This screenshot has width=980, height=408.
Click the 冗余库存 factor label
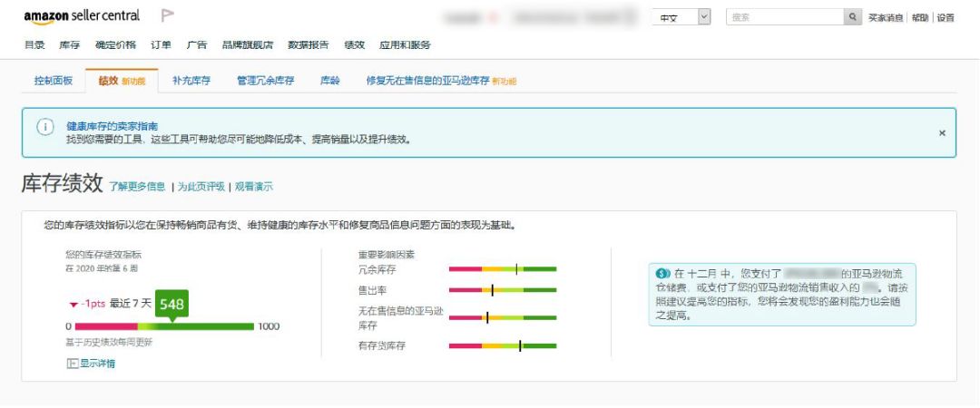(x=377, y=269)
